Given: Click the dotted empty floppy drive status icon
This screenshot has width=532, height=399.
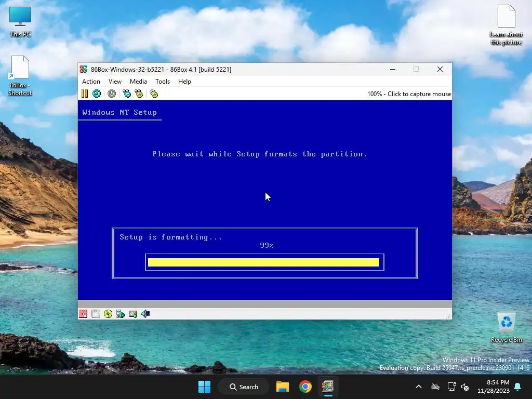Looking at the screenshot, I should tap(96, 314).
